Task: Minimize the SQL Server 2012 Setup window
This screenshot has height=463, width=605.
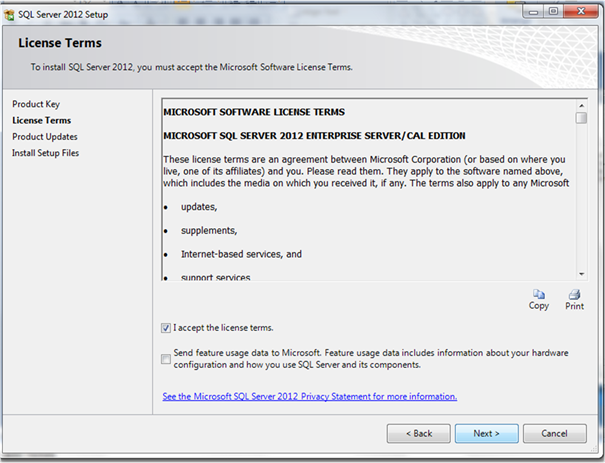Action: click(x=534, y=12)
